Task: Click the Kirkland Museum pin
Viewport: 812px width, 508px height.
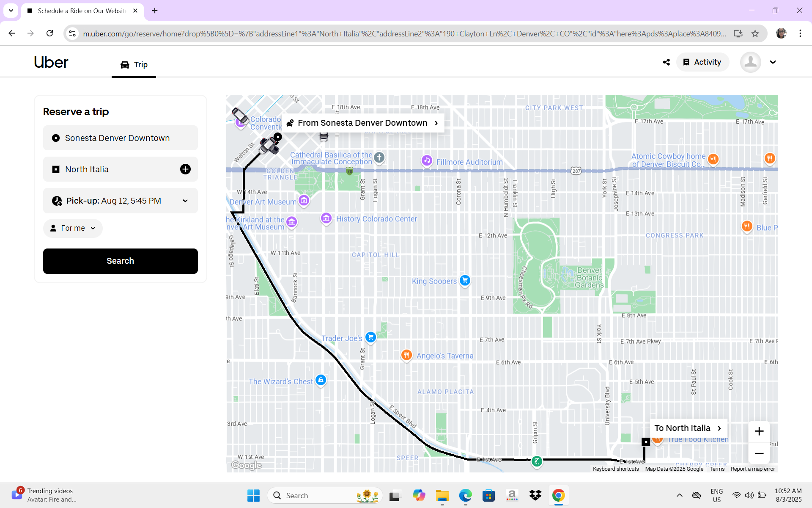Action: click(x=291, y=222)
